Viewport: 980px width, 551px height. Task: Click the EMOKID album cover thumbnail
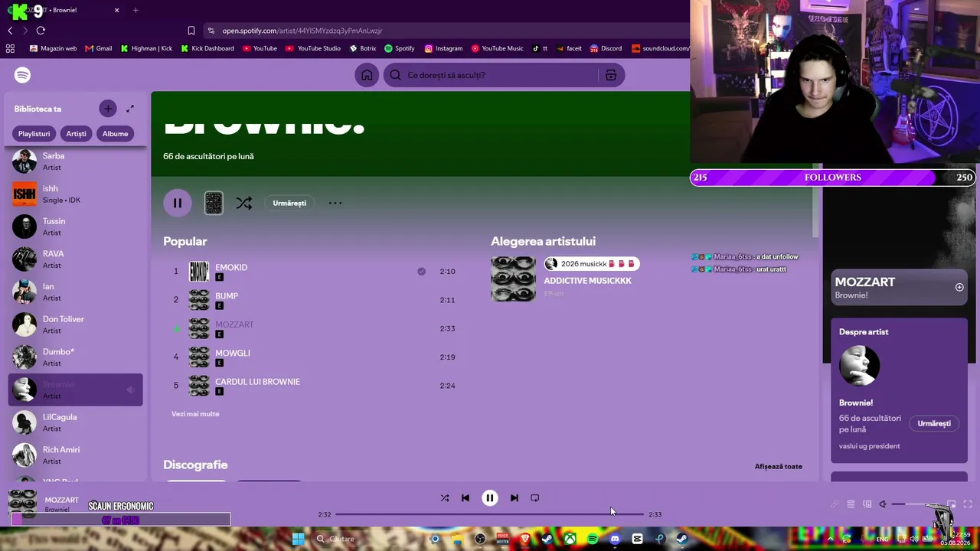pos(199,271)
